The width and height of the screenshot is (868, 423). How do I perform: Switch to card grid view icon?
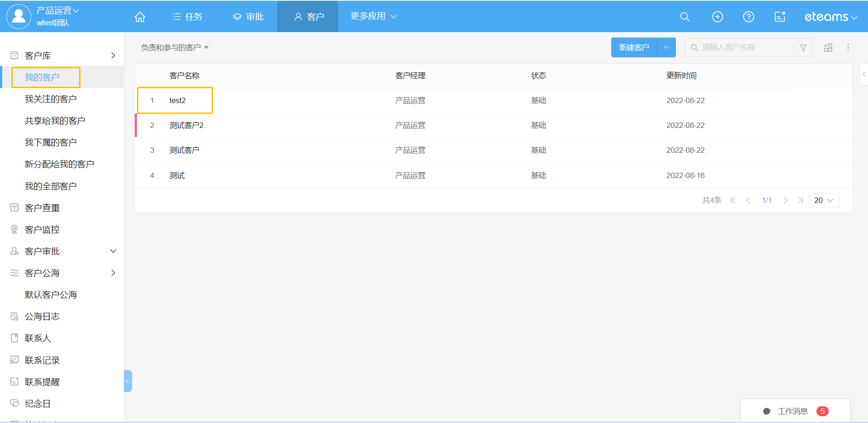[828, 47]
